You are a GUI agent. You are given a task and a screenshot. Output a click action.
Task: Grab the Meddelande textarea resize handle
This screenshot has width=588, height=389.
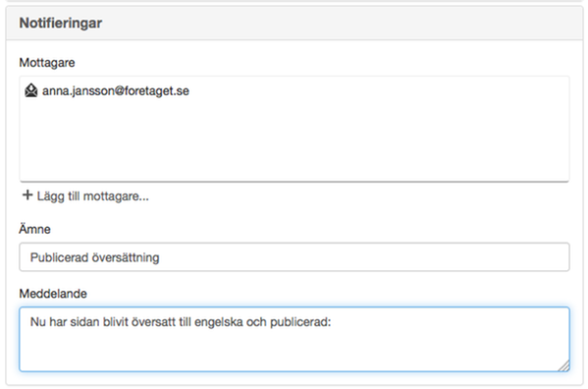point(563,365)
